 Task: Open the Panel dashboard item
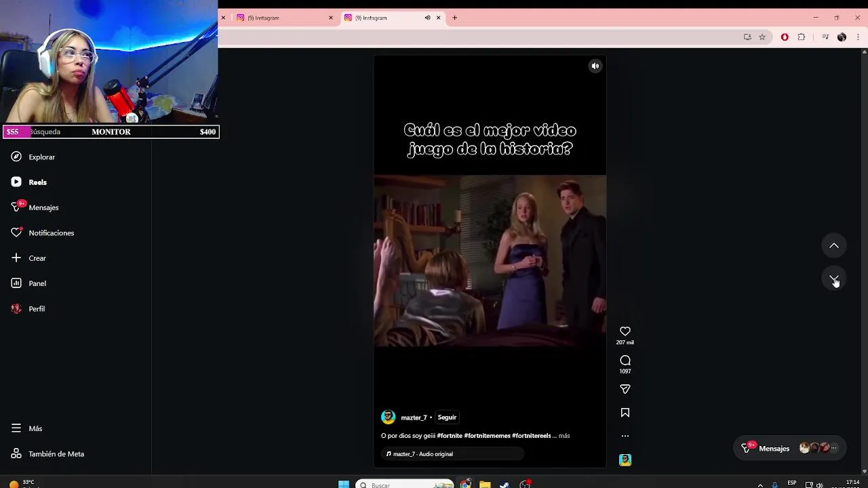click(x=28, y=283)
